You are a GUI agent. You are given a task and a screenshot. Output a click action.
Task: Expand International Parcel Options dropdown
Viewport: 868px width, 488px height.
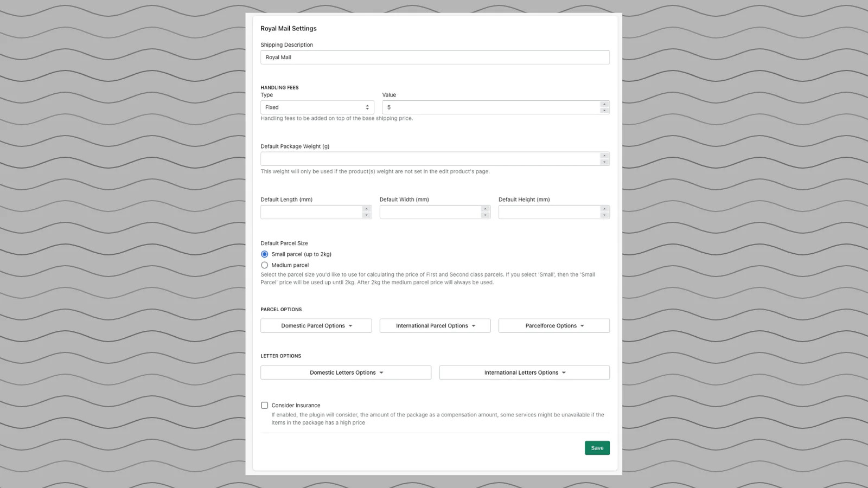click(435, 326)
